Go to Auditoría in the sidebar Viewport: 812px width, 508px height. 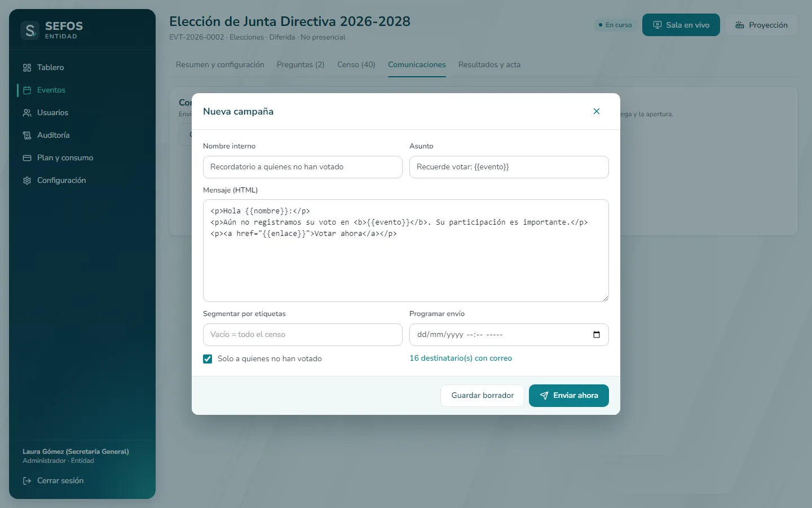(82, 135)
